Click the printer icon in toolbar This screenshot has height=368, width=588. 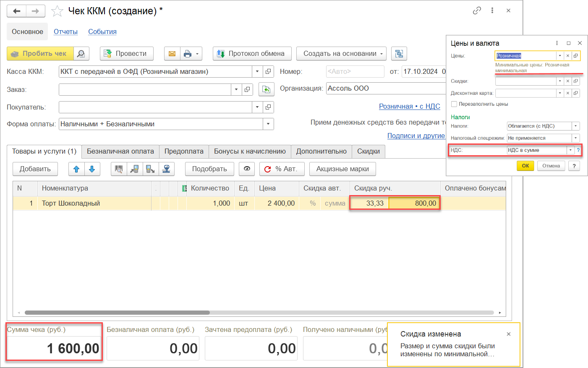(188, 54)
